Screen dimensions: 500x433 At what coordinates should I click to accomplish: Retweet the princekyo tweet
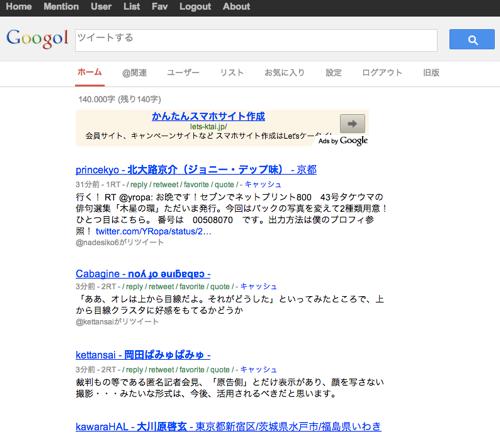click(x=166, y=184)
